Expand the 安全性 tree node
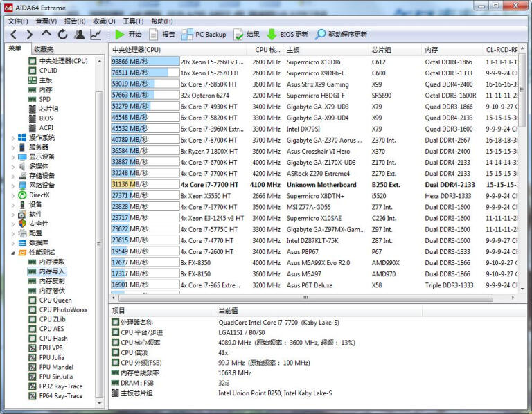 (x=13, y=224)
